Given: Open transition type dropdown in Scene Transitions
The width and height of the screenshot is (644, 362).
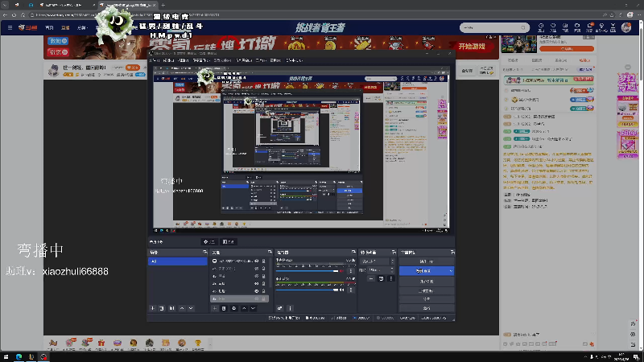Looking at the screenshot, I should (377, 261).
